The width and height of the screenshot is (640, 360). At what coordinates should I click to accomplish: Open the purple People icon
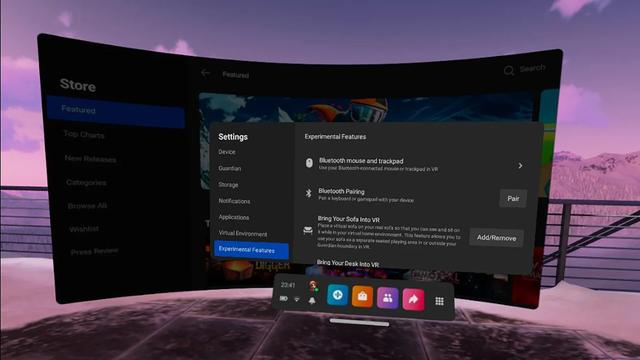click(x=387, y=298)
